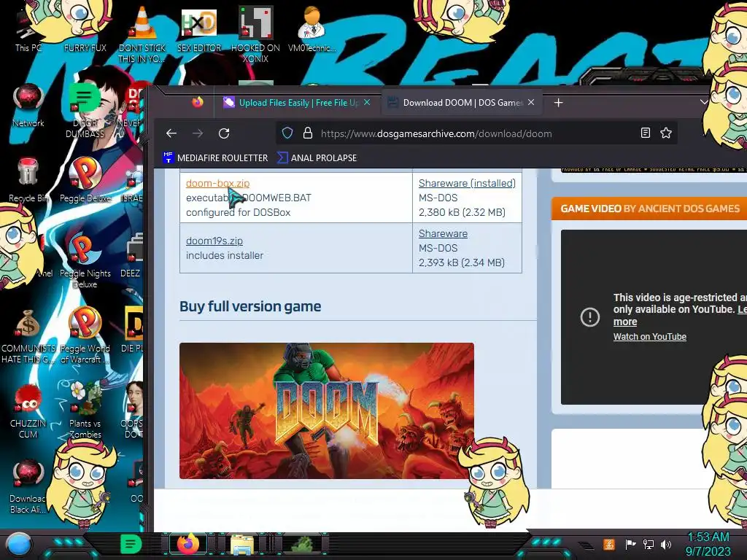Viewport: 747px width, 560px height.
Task: Toggle reader view in address bar
Action: (x=646, y=133)
